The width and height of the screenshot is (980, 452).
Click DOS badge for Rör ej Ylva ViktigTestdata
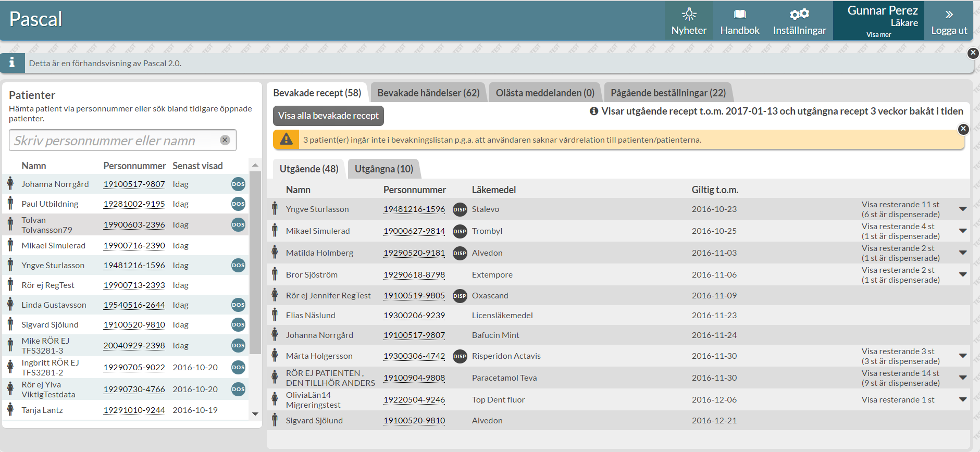[238, 389]
